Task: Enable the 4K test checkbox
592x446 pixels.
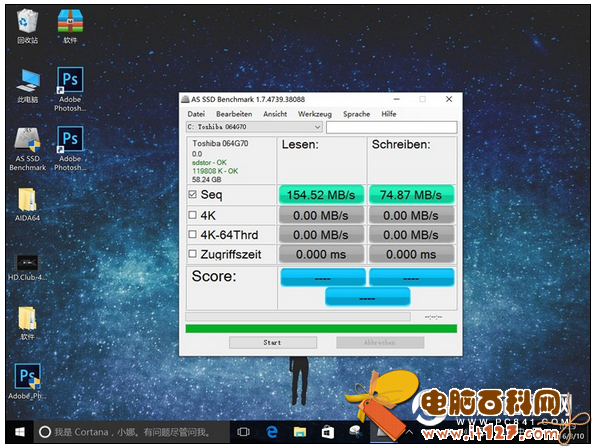Action: coord(193,215)
